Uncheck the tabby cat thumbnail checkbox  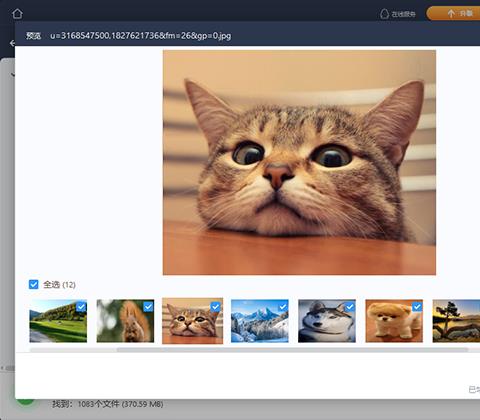pyautogui.click(x=216, y=307)
